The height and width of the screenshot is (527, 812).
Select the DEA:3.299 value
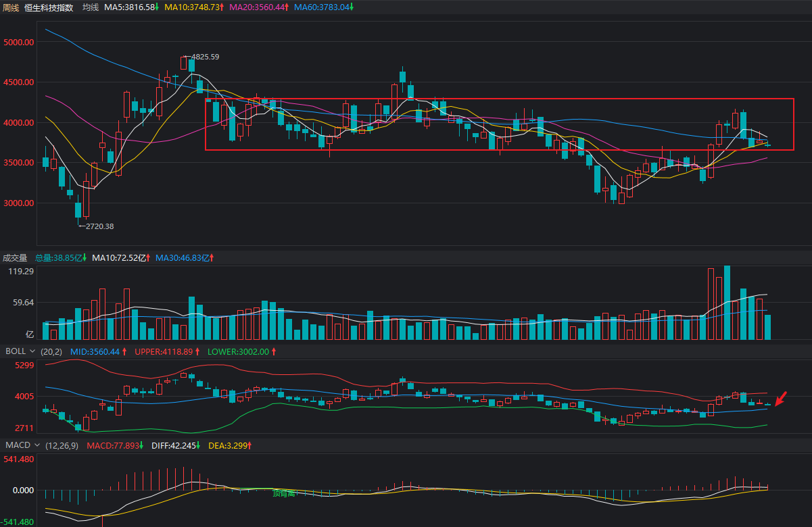(x=230, y=446)
